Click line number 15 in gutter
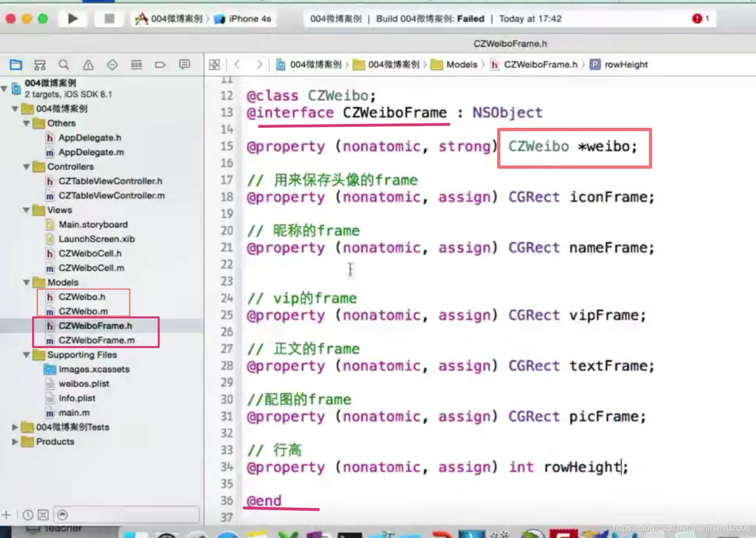This screenshot has width=756, height=538. click(x=227, y=146)
